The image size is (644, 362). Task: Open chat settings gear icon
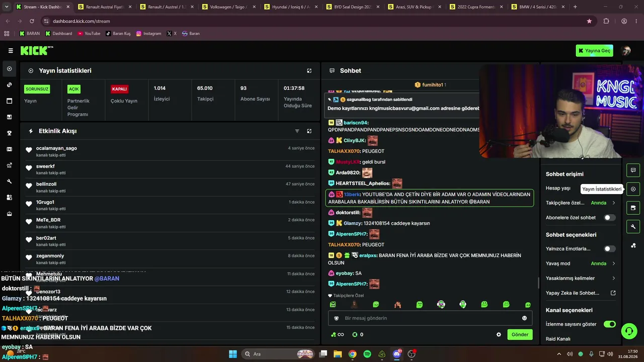point(499,335)
